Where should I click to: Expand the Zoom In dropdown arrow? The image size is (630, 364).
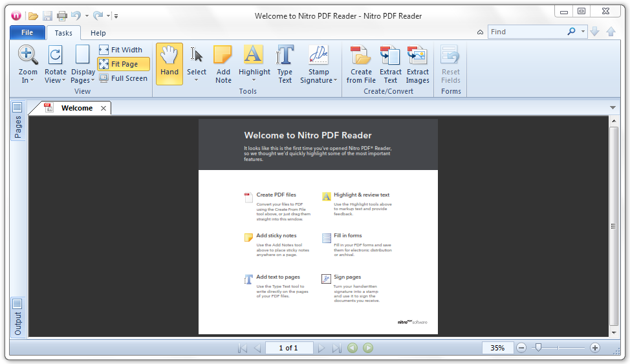pos(32,80)
